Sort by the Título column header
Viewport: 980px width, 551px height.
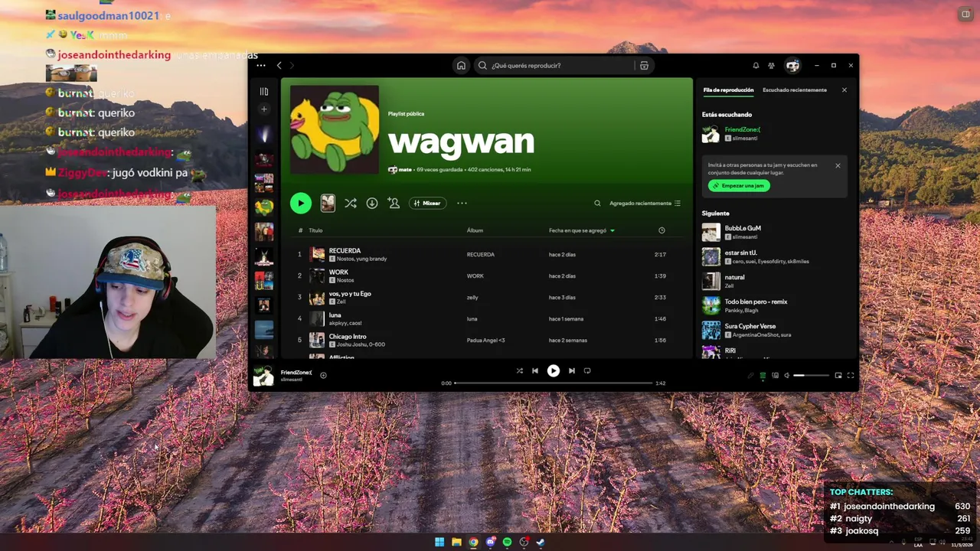click(315, 230)
